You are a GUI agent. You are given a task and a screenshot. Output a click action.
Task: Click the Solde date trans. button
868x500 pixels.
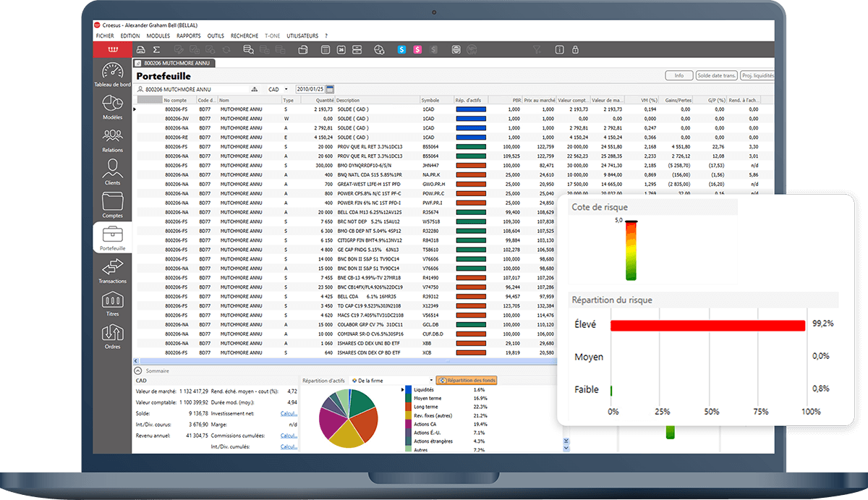tap(717, 75)
